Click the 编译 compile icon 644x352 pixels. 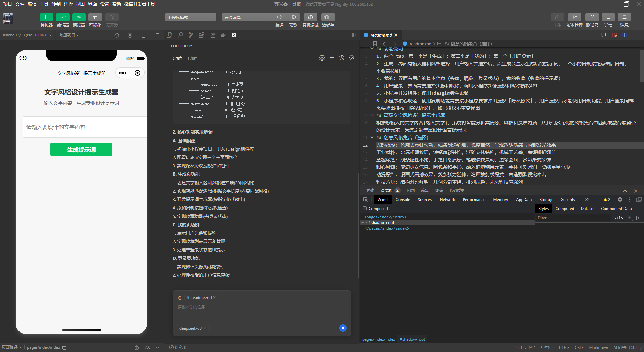[x=280, y=17]
